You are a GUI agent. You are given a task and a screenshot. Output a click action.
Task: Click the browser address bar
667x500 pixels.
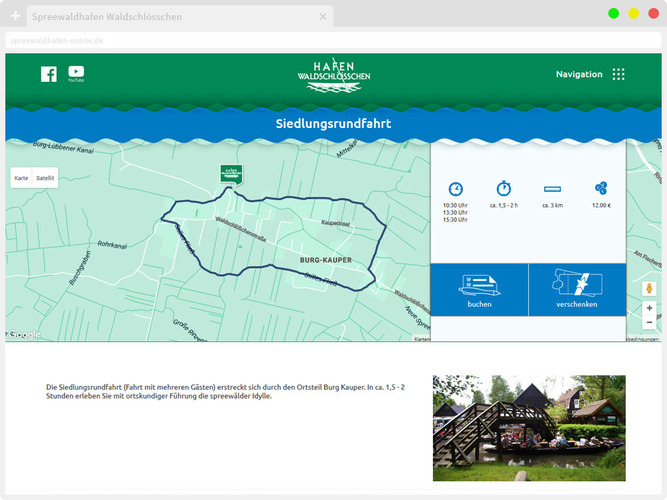point(333,41)
